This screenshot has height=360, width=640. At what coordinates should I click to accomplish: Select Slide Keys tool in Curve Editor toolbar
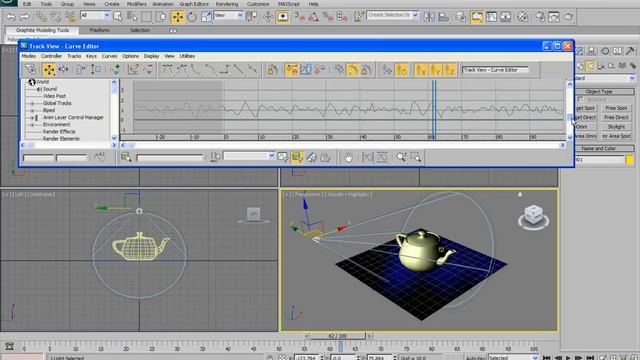64,70
